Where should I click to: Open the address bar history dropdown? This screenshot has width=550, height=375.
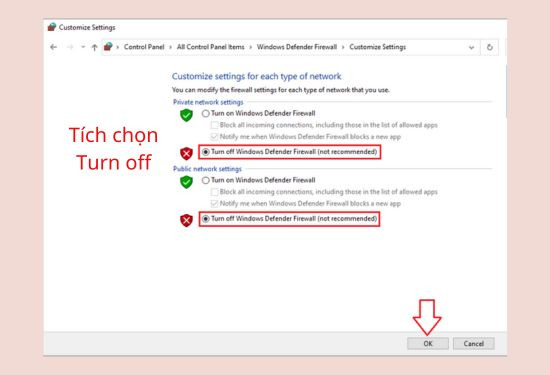471,47
